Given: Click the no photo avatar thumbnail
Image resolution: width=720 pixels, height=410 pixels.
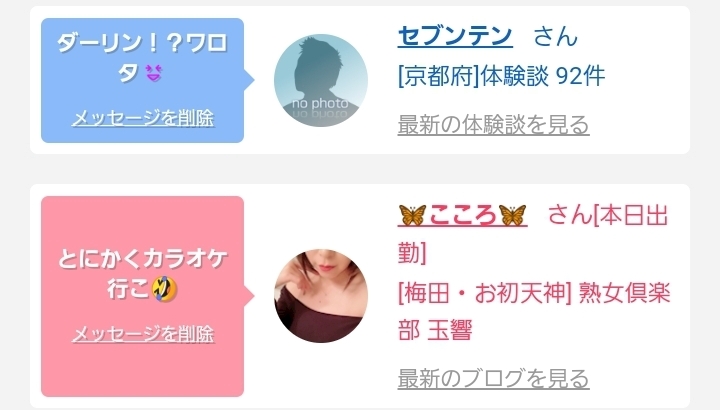Looking at the screenshot, I should [x=321, y=80].
